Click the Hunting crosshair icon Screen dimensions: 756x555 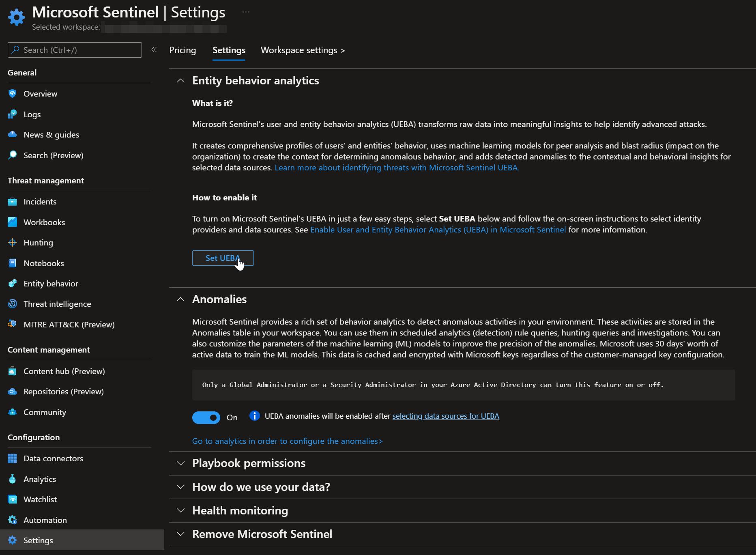tap(13, 243)
